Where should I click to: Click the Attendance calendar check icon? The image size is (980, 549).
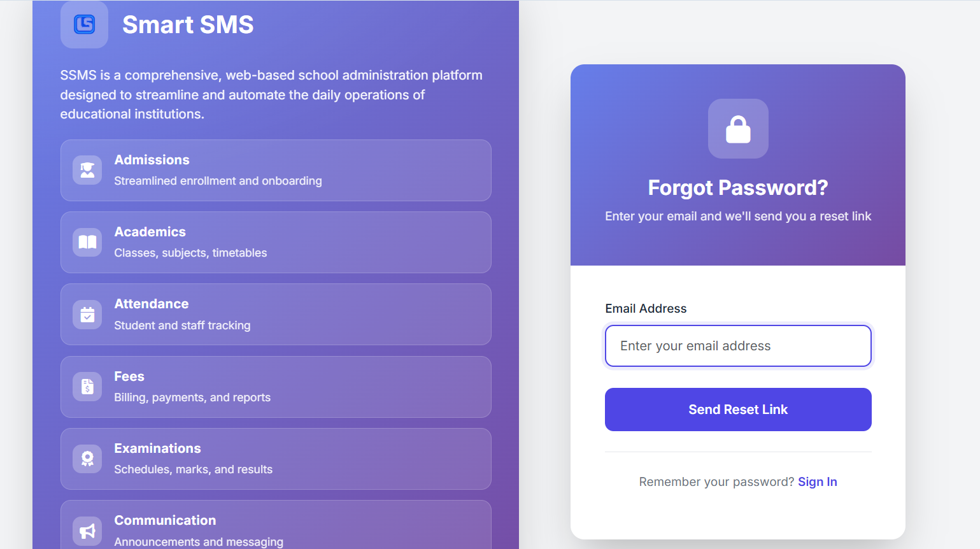click(x=87, y=315)
